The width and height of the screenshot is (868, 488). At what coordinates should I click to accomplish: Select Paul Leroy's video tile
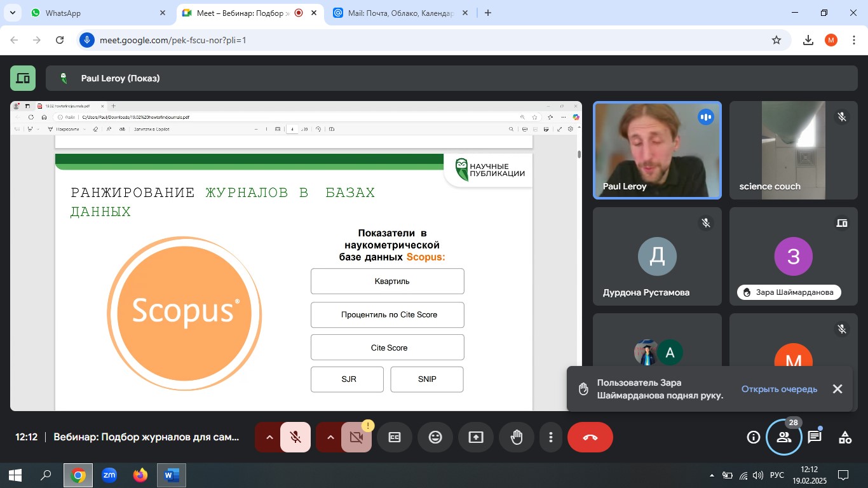[x=657, y=150]
